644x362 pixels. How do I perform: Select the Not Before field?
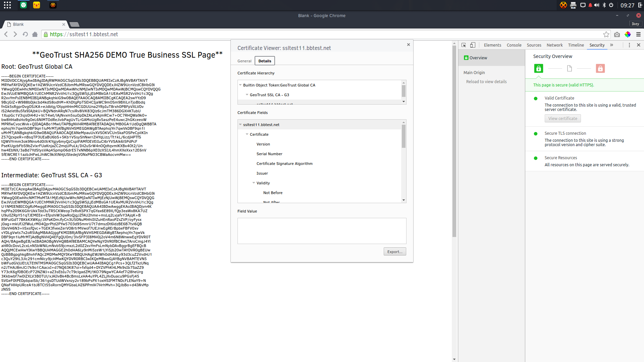[273, 193]
